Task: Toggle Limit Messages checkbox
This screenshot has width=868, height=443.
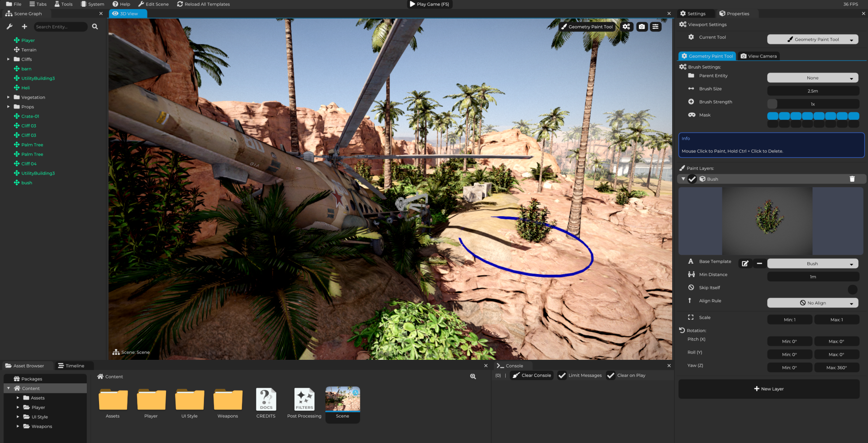Action: (562, 376)
